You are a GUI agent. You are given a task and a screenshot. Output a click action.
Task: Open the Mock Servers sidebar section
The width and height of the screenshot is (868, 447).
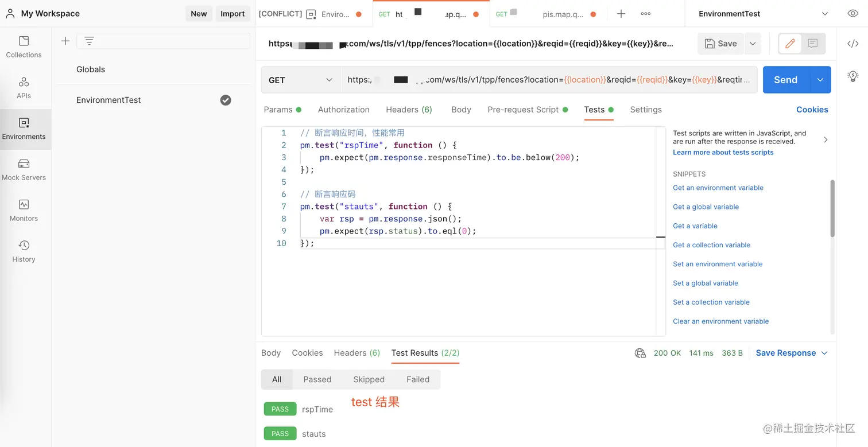click(x=24, y=170)
